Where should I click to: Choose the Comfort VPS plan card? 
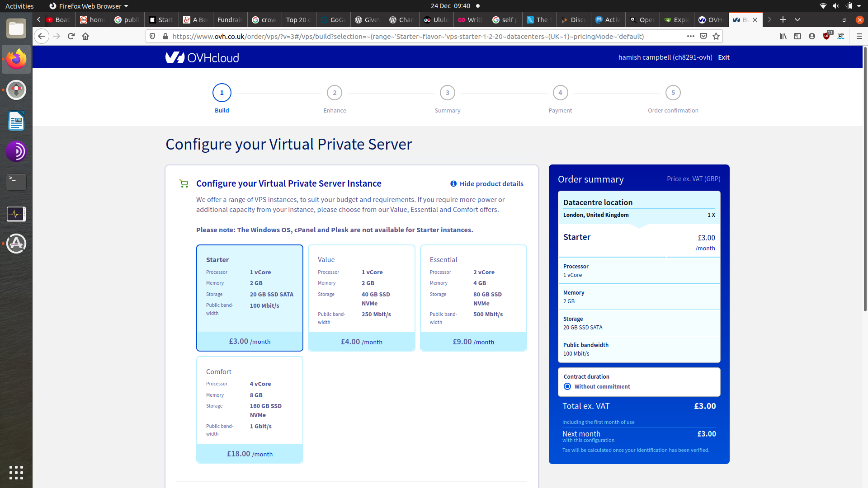click(x=250, y=409)
